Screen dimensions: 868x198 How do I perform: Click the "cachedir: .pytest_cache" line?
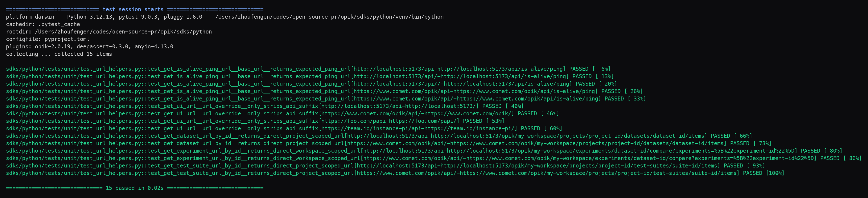43,24
